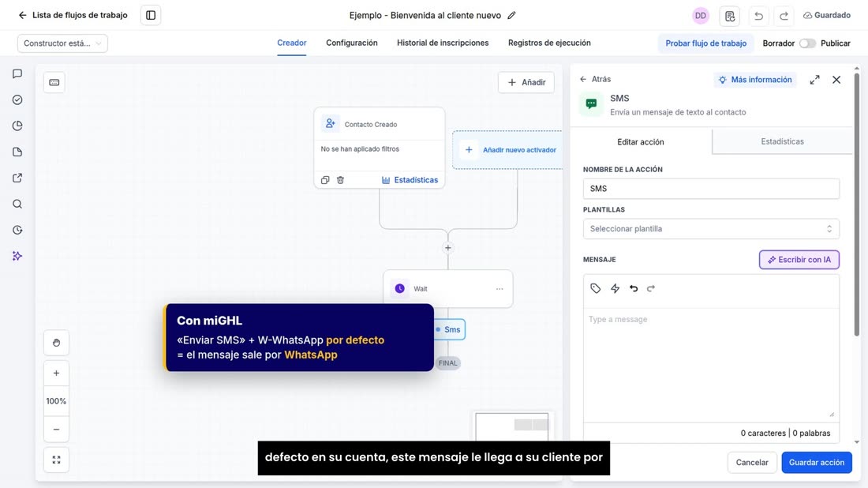
Task: Insert custom value tag icon
Action: 595,288
